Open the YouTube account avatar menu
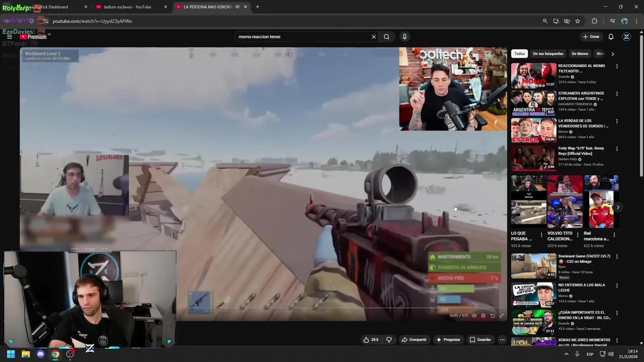Image resolution: width=644 pixels, height=362 pixels. coord(626,37)
